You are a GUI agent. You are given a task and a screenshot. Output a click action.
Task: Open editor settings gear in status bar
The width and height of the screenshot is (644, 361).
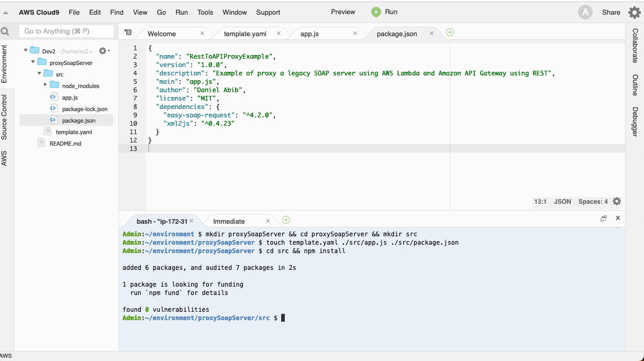tap(617, 202)
